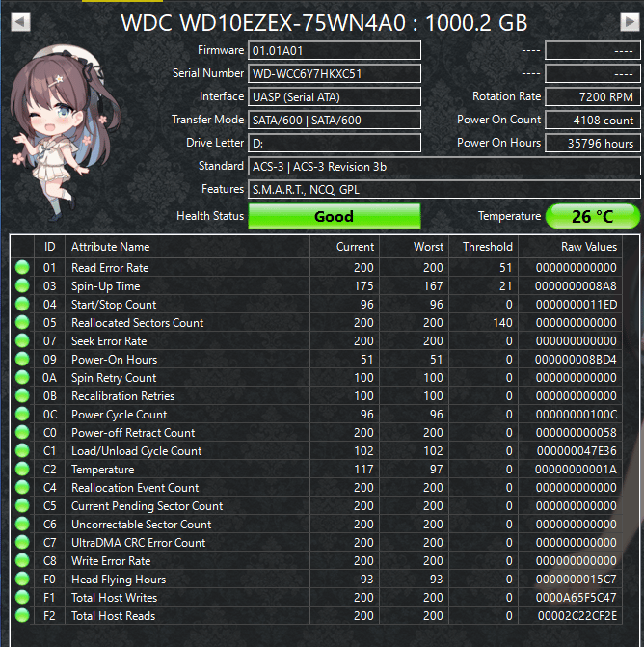The height and width of the screenshot is (647, 644).
Task: Click the Current column header
Action: coord(345,247)
